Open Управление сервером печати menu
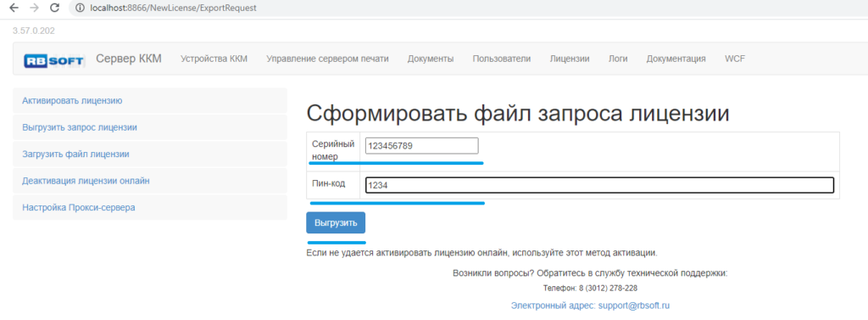The height and width of the screenshot is (320, 868). coord(327,59)
